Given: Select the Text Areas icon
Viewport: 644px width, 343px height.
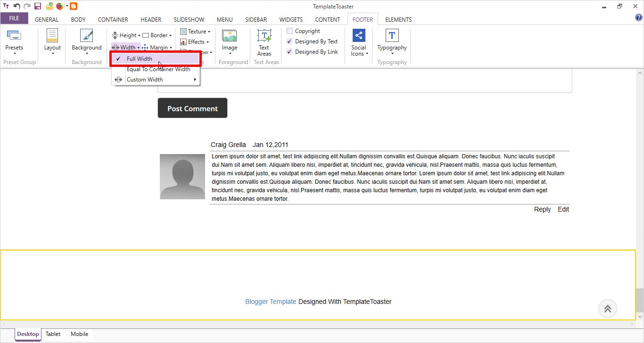Looking at the screenshot, I should (x=264, y=36).
